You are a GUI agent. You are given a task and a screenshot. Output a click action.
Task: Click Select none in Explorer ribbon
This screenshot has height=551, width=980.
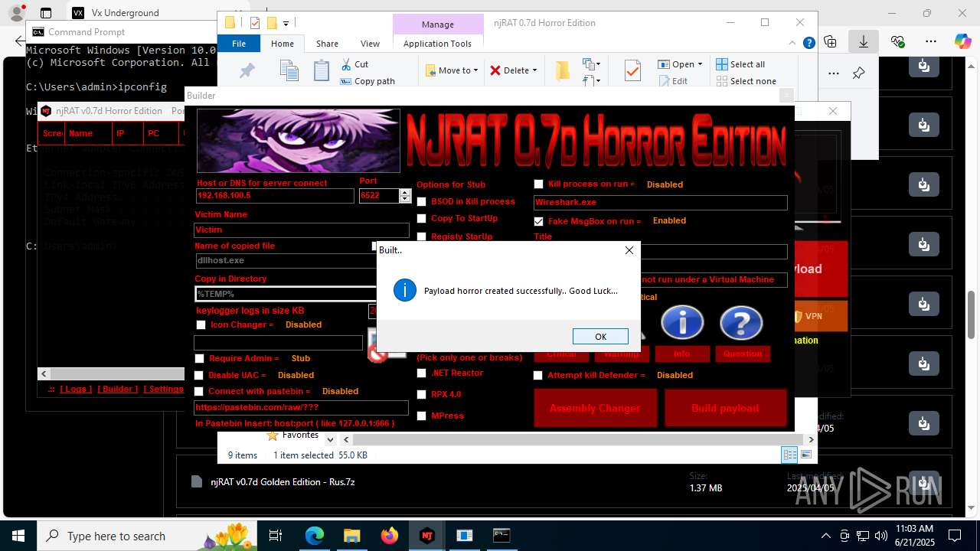coord(746,81)
